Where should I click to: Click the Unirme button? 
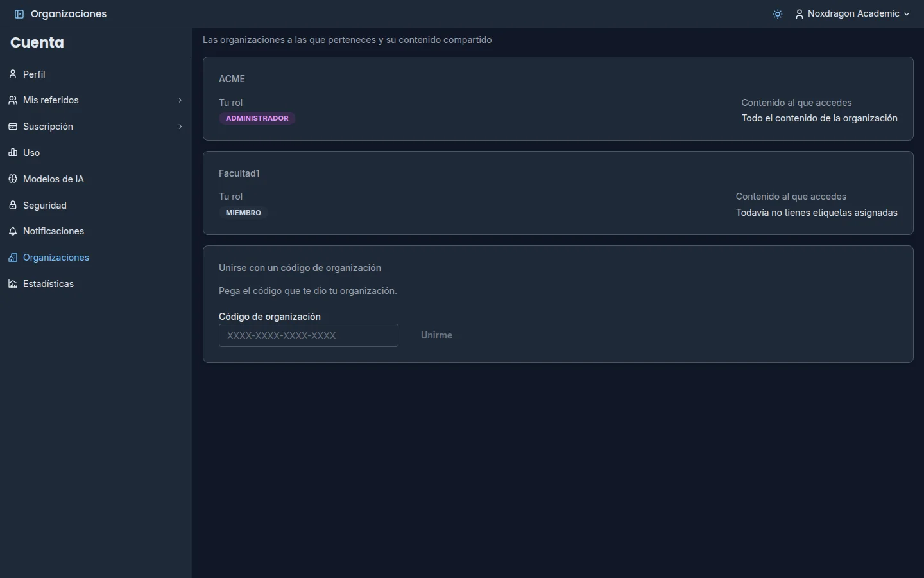point(436,335)
